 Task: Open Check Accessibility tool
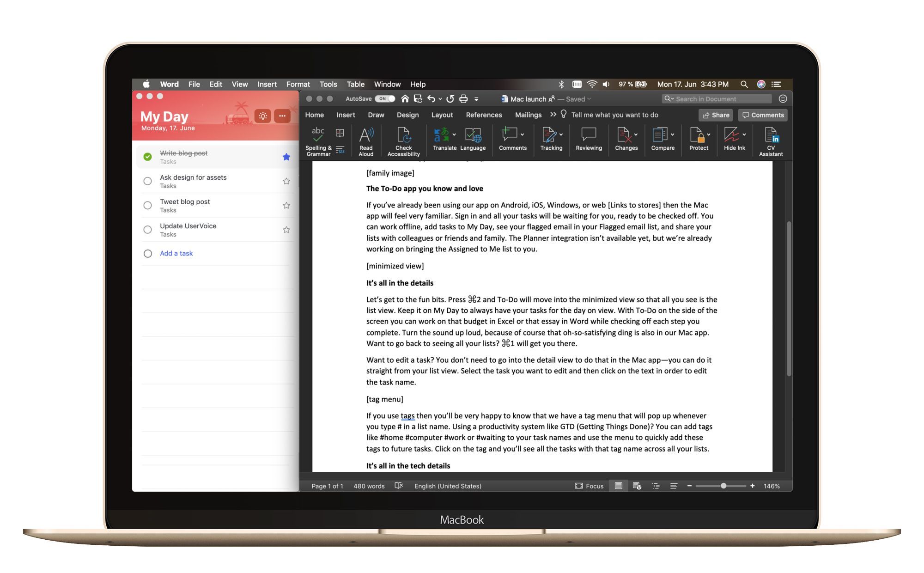pos(403,136)
